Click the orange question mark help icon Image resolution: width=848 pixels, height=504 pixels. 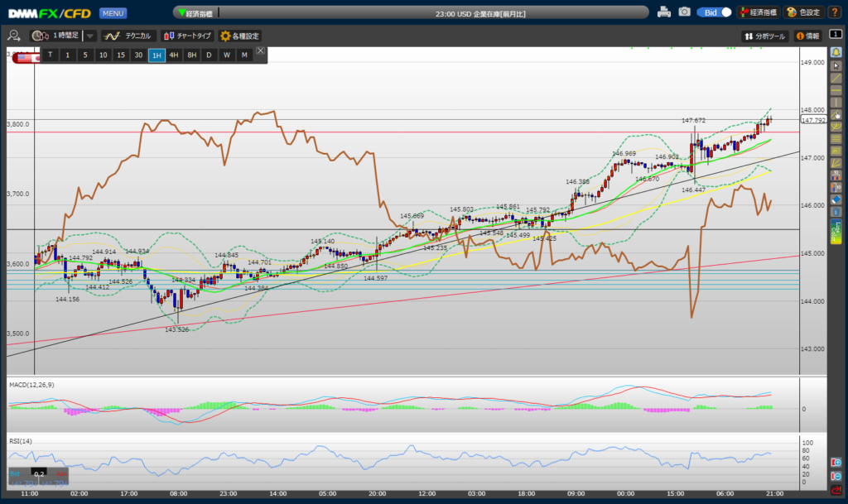[836, 12]
